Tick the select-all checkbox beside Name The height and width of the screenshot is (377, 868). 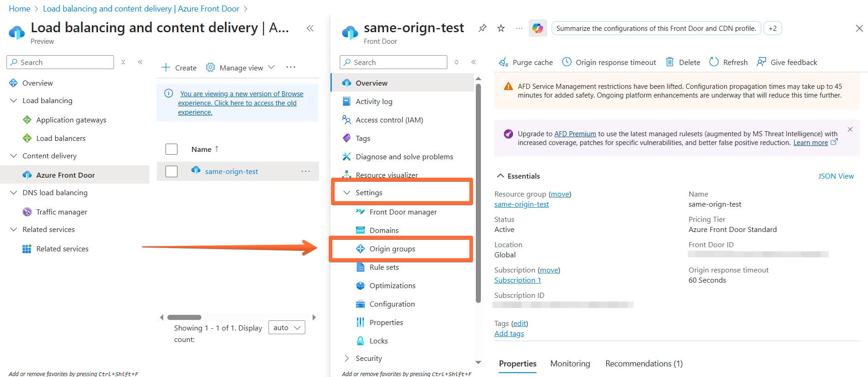coord(171,149)
